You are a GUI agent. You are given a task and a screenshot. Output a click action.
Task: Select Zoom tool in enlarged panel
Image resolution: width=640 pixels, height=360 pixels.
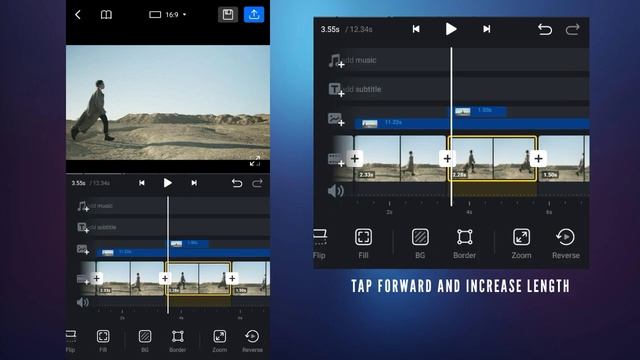coord(521,244)
